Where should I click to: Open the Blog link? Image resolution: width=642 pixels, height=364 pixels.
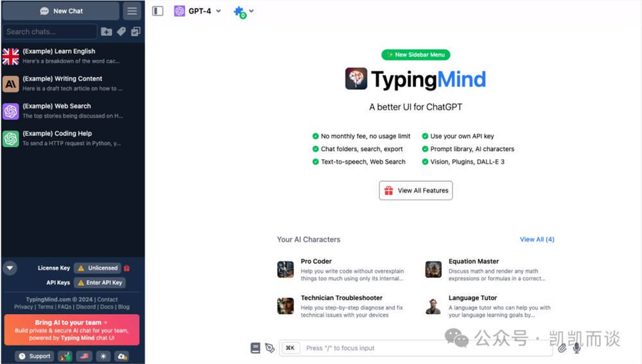[124, 307]
